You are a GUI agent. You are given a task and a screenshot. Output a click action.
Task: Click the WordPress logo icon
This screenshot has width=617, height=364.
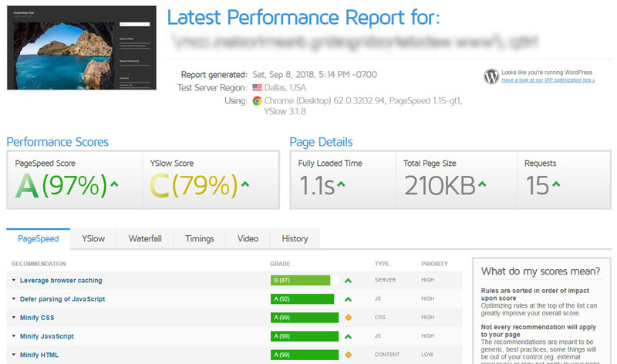click(491, 76)
